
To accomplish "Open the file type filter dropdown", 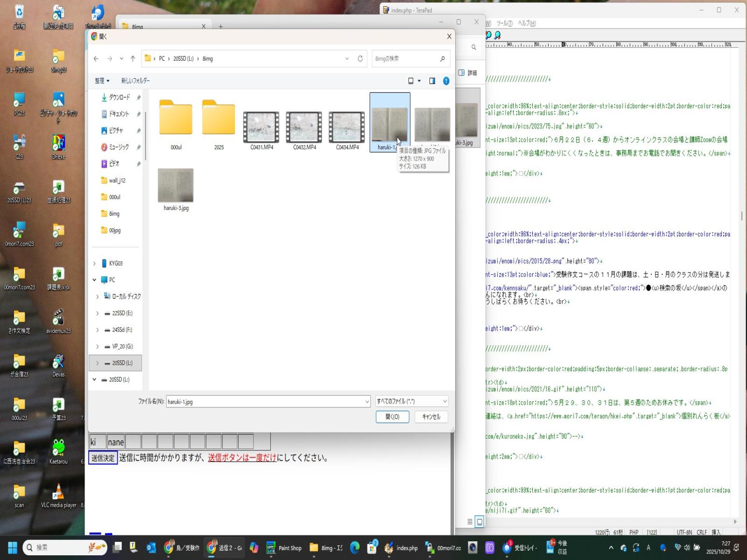I will tap(411, 401).
